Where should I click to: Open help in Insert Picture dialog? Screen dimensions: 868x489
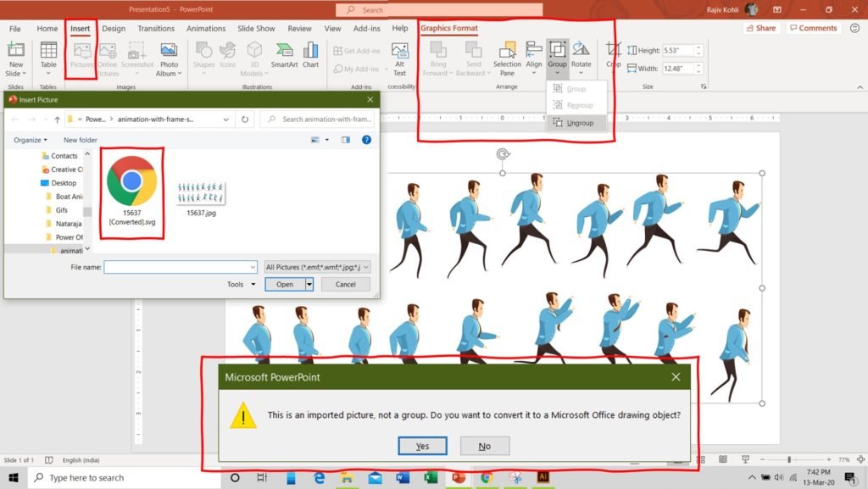[366, 140]
